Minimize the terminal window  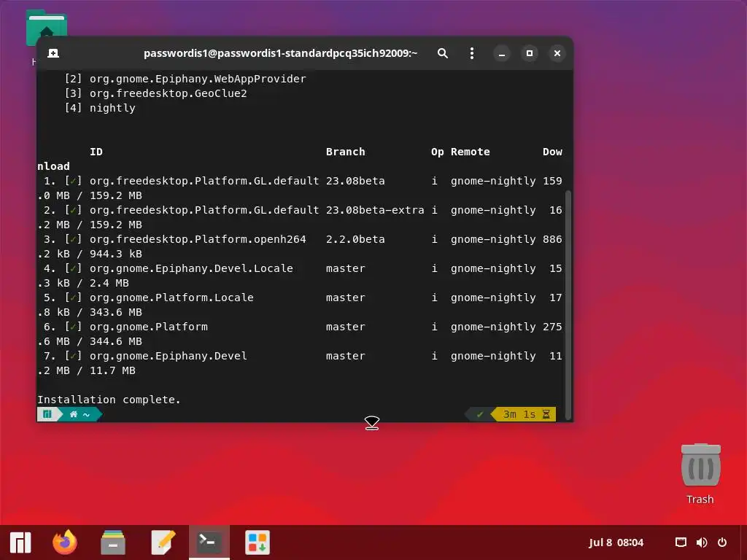[502, 53]
